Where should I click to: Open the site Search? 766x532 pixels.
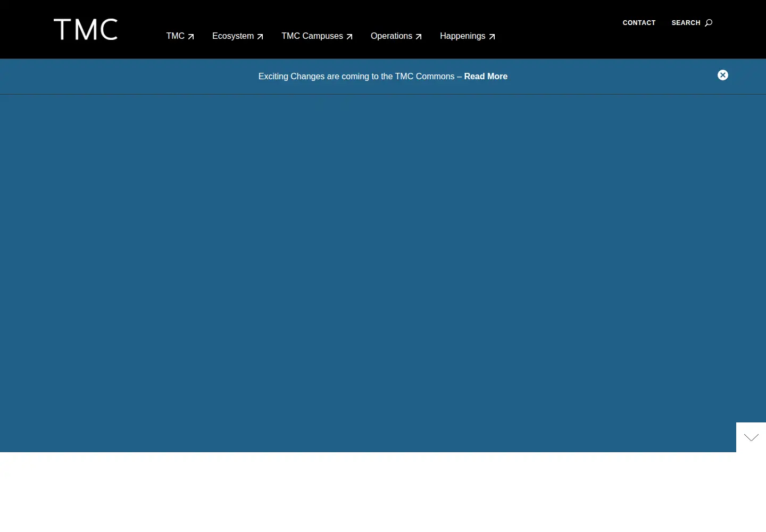[x=692, y=23]
